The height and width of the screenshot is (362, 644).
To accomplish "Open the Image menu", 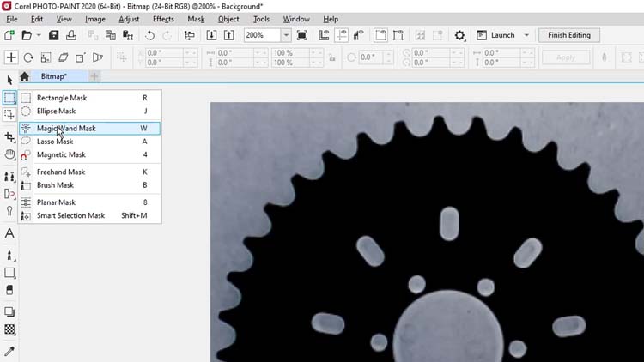I will click(x=95, y=19).
